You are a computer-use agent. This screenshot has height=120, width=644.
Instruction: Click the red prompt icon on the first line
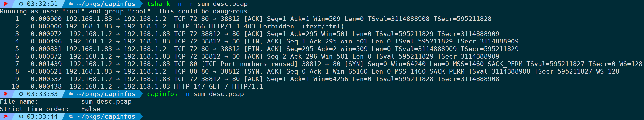pyautogui.click(x=5, y=4)
